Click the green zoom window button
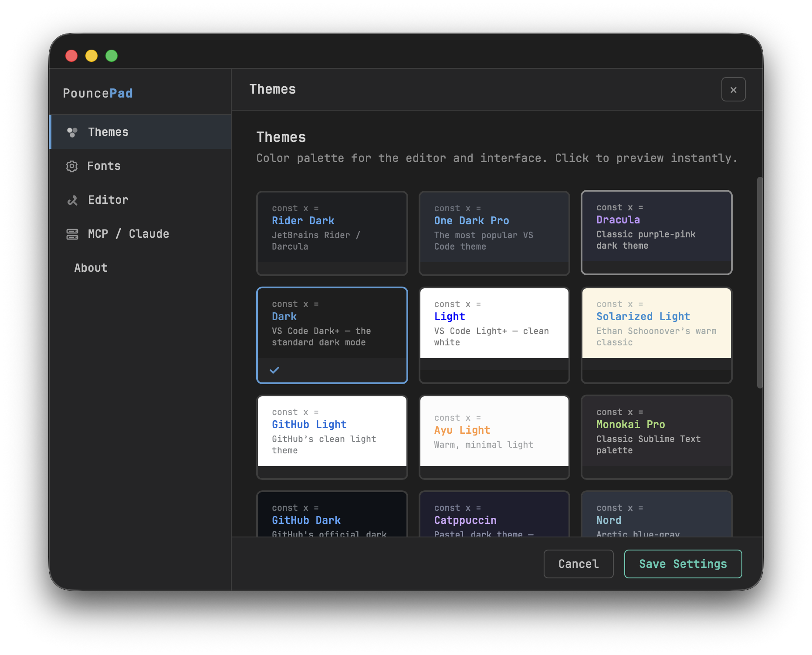Screen dimensions: 812x655 pos(112,56)
